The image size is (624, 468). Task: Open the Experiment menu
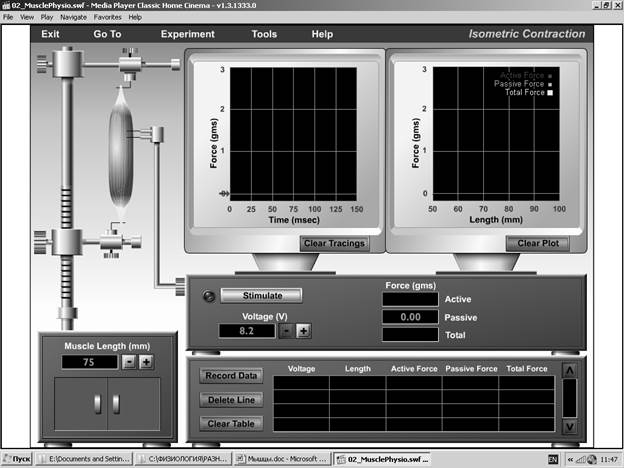click(x=187, y=34)
